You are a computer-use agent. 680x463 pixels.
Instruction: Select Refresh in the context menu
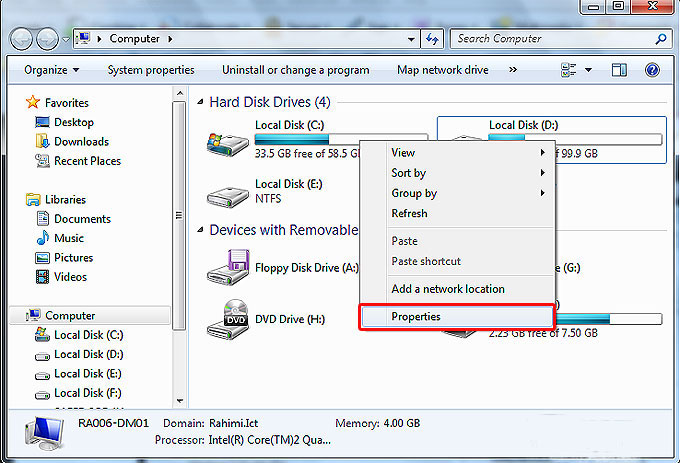point(409,213)
